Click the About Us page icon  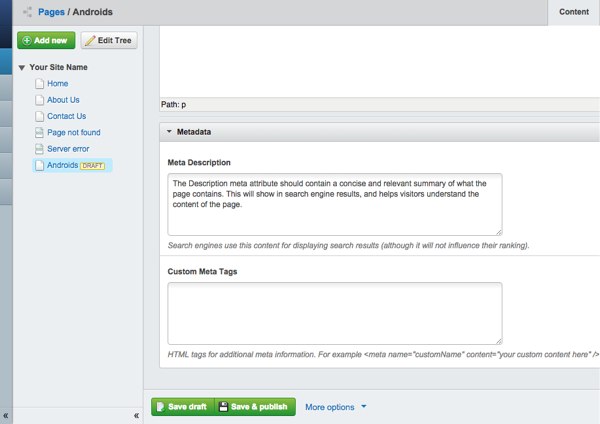[x=39, y=100]
